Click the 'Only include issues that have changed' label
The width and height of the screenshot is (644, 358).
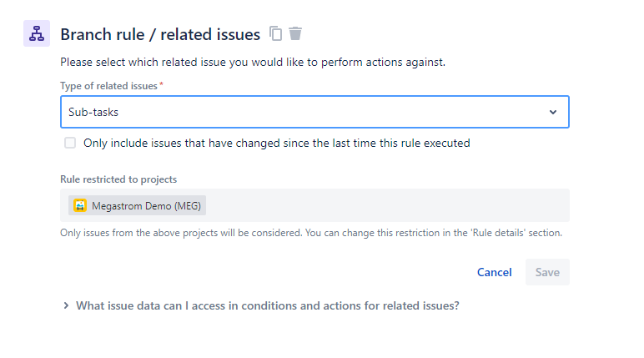point(277,143)
